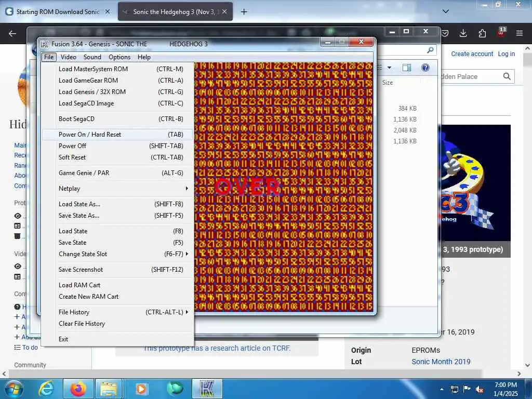Open the Explorer view options dropdown arrow
This screenshot has height=399, width=532.
click(390, 68)
